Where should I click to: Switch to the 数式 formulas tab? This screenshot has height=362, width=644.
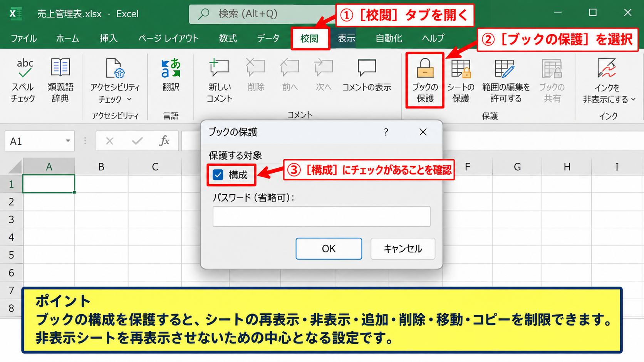pos(228,38)
